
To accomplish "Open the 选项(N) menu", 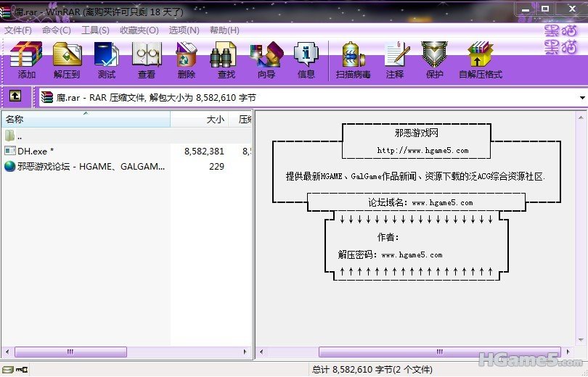I will [x=184, y=30].
